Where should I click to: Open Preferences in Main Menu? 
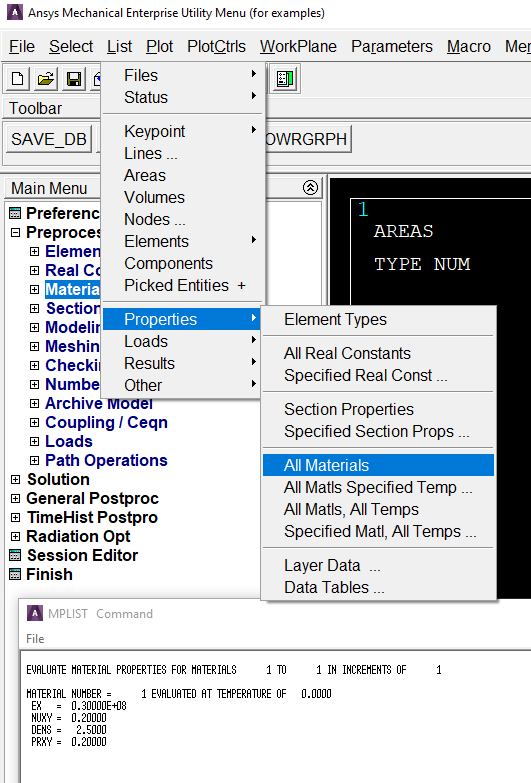63,213
